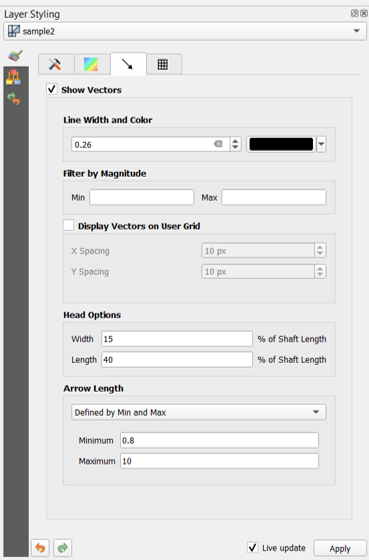Open the Symbology paintbrush sidebar icon

pos(15,55)
